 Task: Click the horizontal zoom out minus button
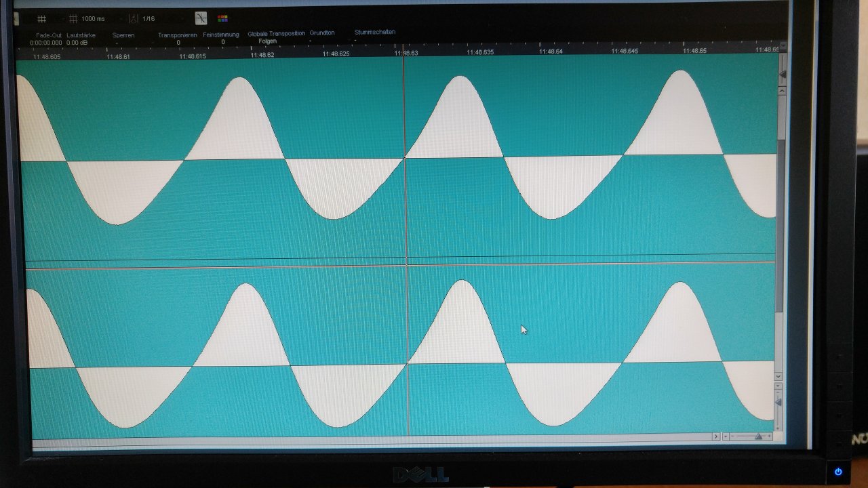734,436
